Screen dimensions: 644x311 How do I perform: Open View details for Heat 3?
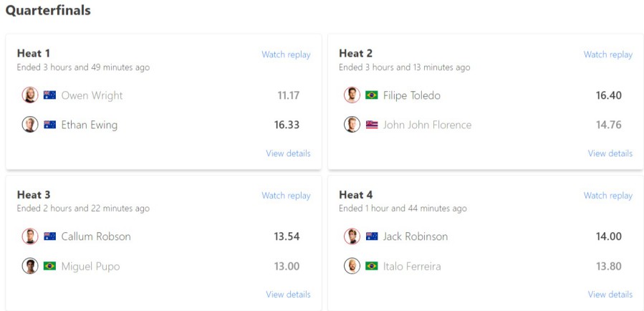coord(288,295)
